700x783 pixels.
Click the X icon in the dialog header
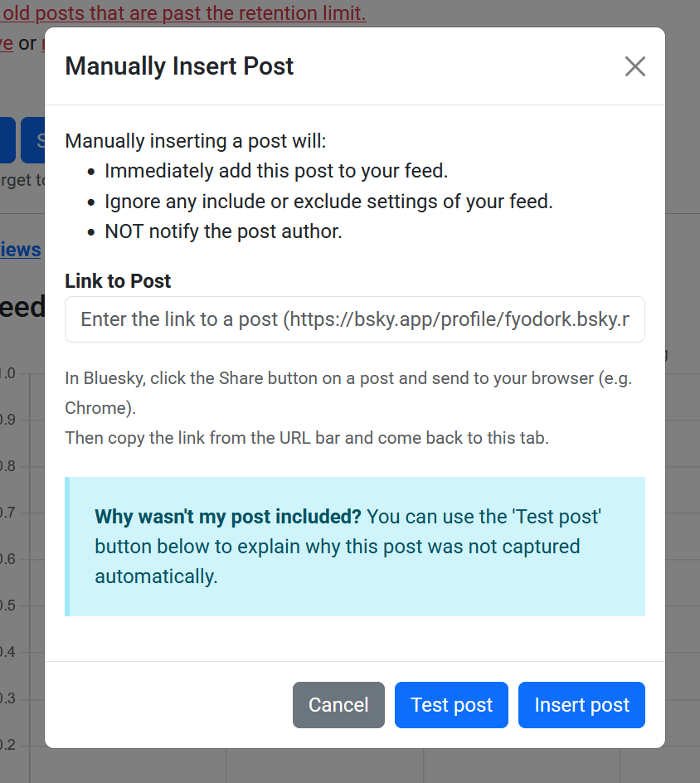634,66
